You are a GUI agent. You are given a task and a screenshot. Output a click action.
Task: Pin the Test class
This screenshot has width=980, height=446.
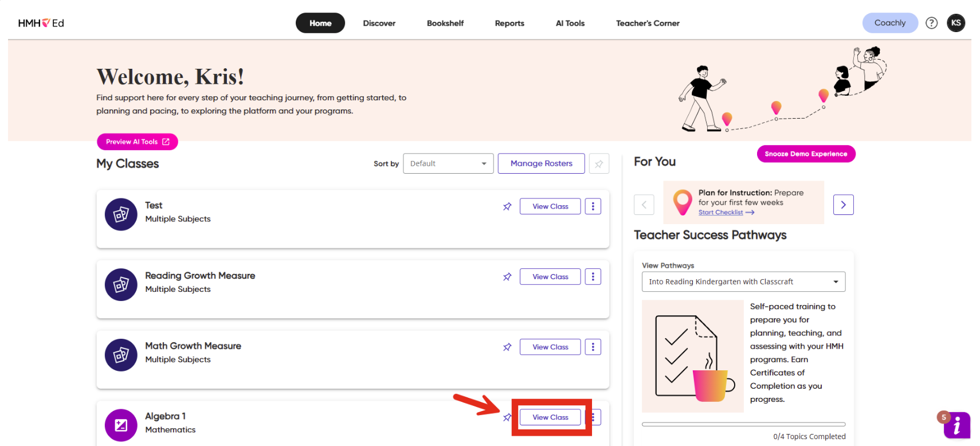(507, 206)
